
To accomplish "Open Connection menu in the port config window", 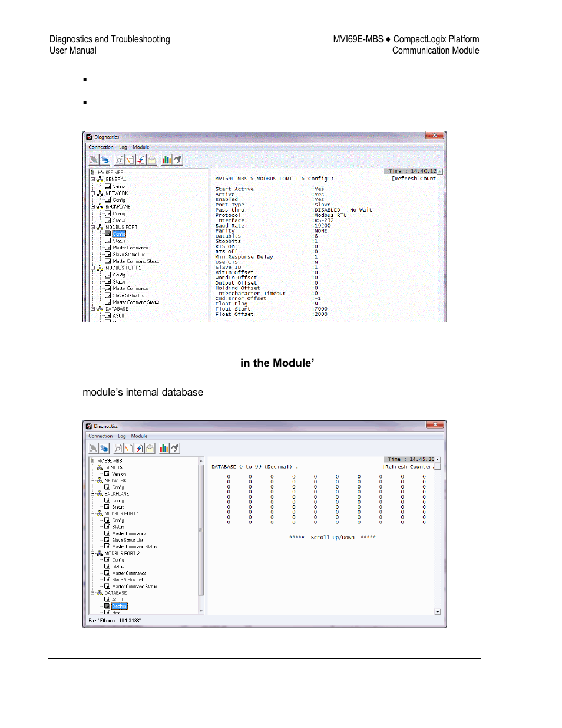I will tap(101, 147).
